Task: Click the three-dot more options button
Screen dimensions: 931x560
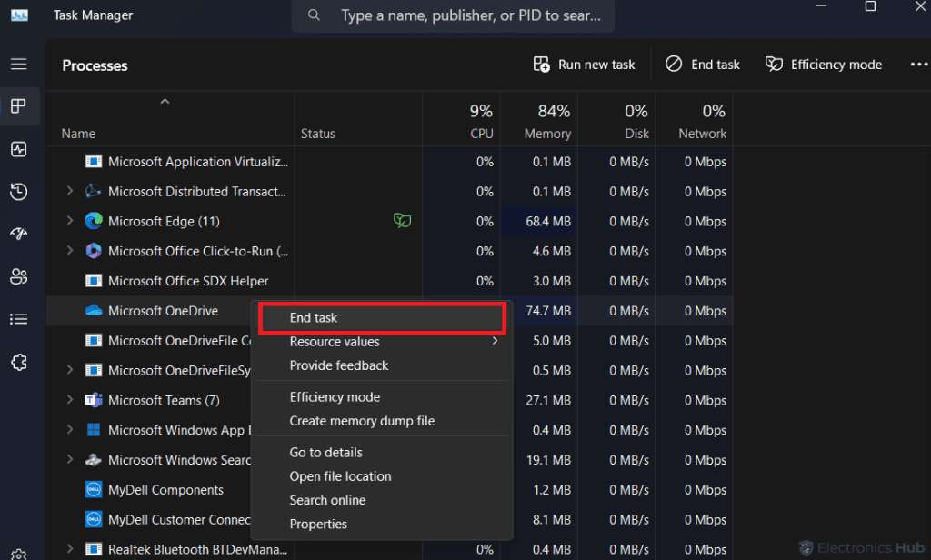Action: tap(918, 65)
